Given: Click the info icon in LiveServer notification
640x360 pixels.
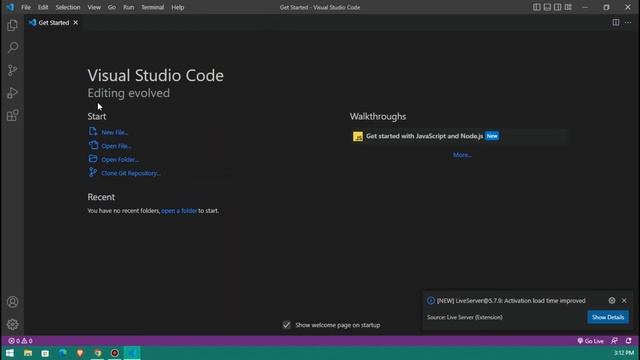Looking at the screenshot, I should point(431,301).
